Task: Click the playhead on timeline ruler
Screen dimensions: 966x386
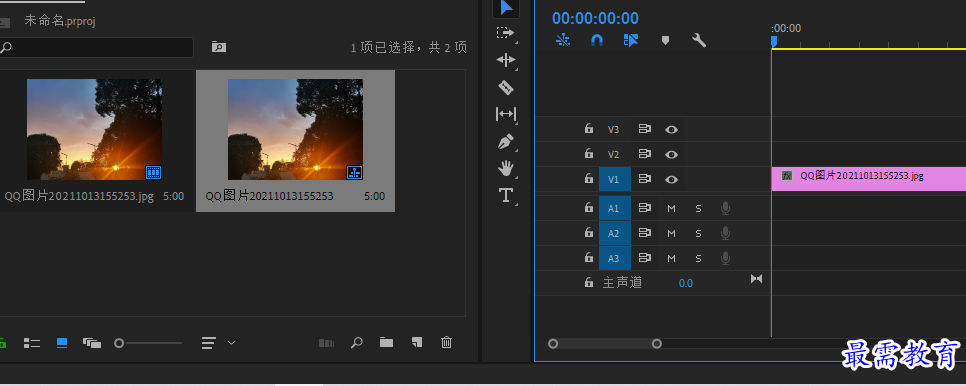Action: [x=774, y=41]
